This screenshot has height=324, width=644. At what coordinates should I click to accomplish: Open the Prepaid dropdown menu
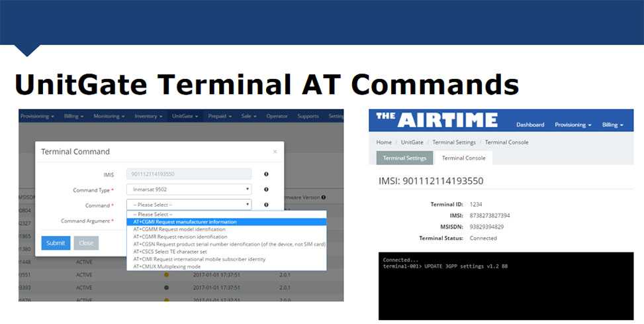point(220,117)
